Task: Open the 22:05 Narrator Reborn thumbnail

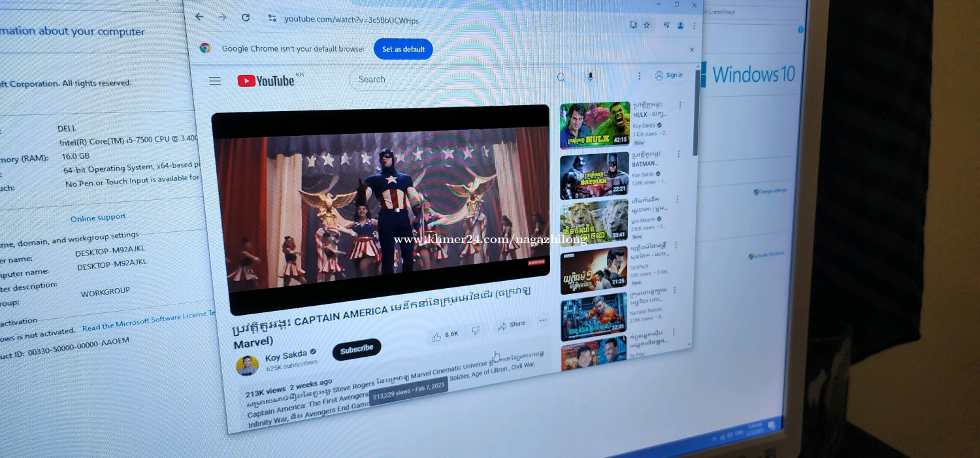Action: 594,316
